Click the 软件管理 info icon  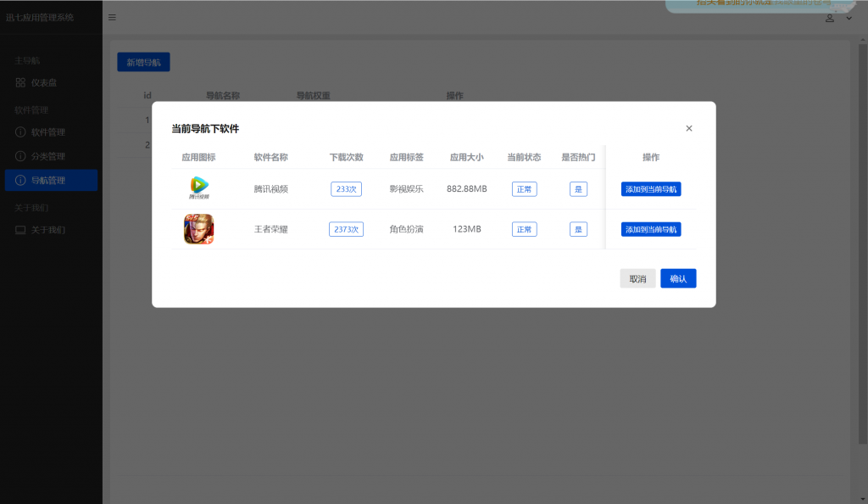pos(20,132)
